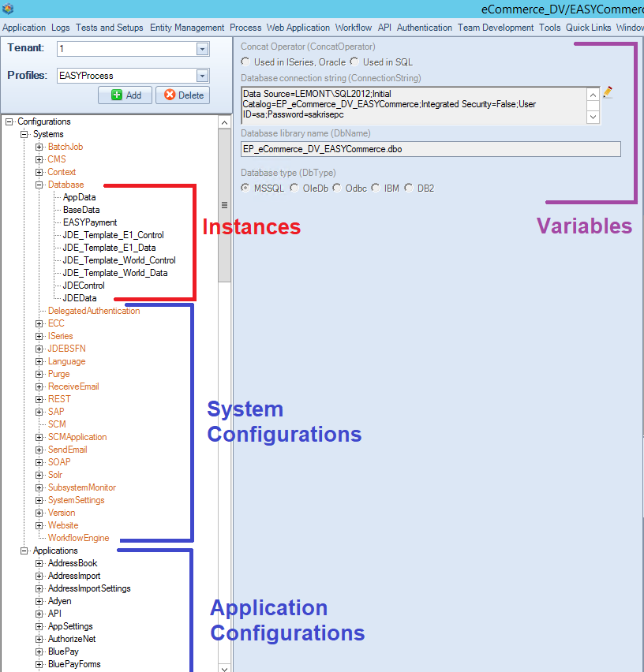Image resolution: width=644 pixels, height=672 pixels.
Task: Expand the BatchJob node
Action: (x=39, y=147)
